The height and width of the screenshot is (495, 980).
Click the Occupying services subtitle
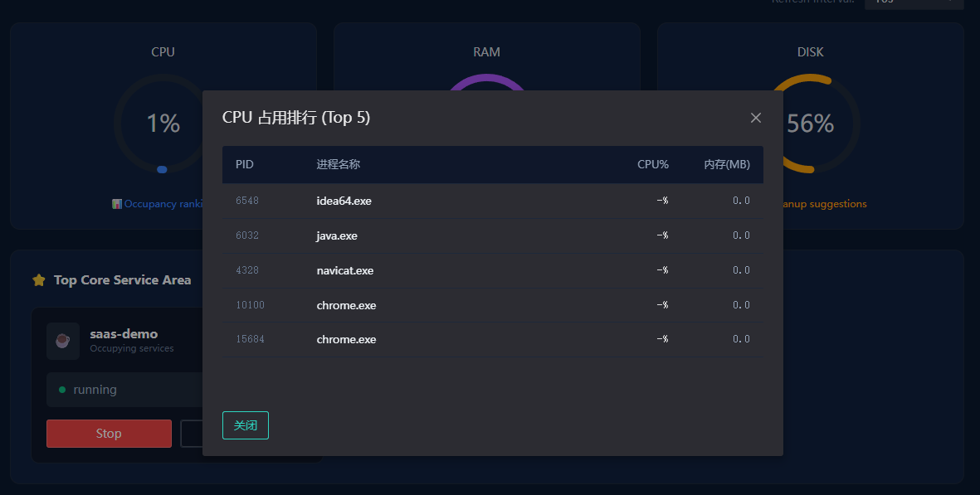132,348
